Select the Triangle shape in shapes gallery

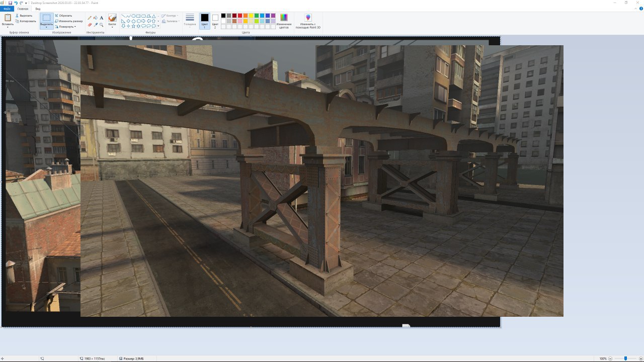pyautogui.click(x=153, y=16)
